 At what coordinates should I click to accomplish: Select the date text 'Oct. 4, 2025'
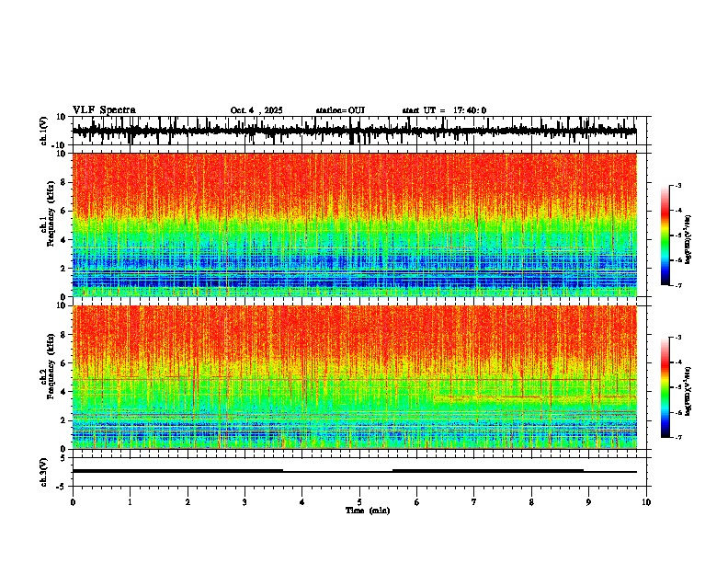(x=256, y=110)
